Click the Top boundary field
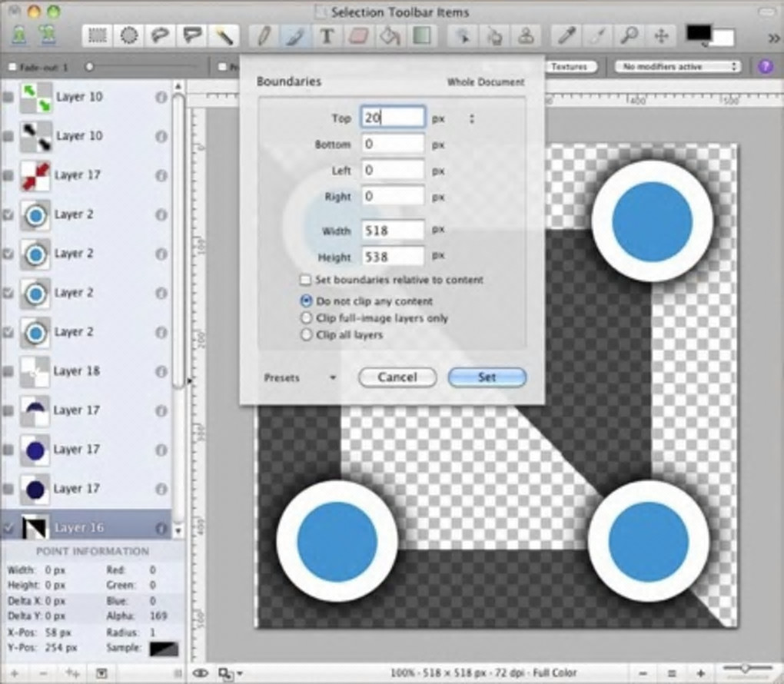This screenshot has width=784, height=684. (393, 118)
